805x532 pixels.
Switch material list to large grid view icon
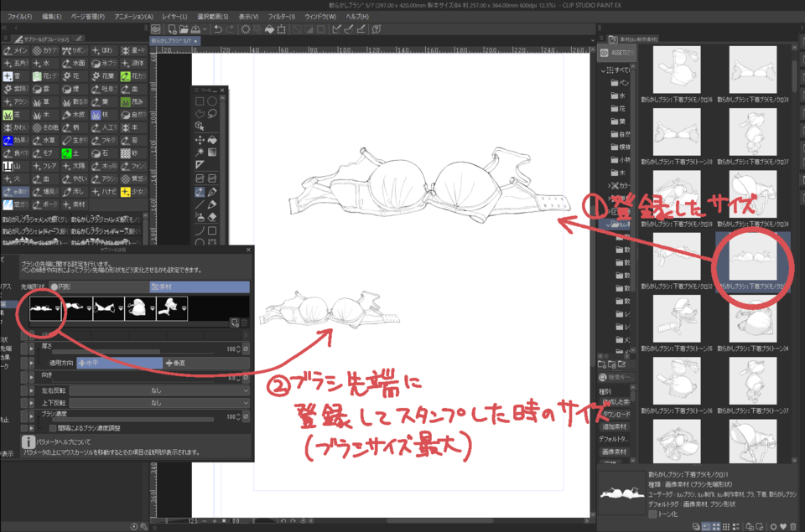click(x=714, y=525)
